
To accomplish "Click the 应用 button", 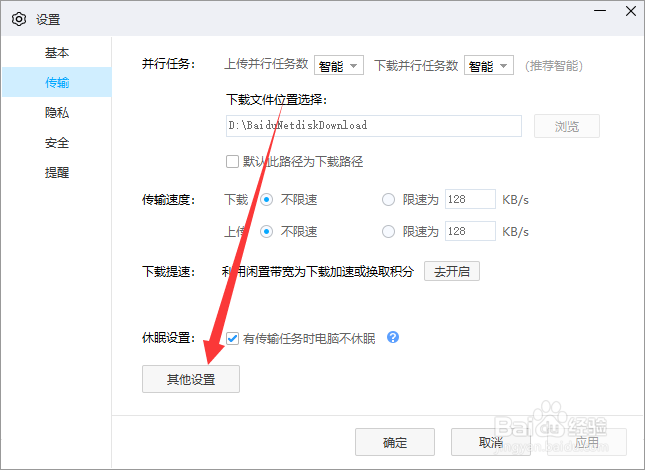I will 587,442.
